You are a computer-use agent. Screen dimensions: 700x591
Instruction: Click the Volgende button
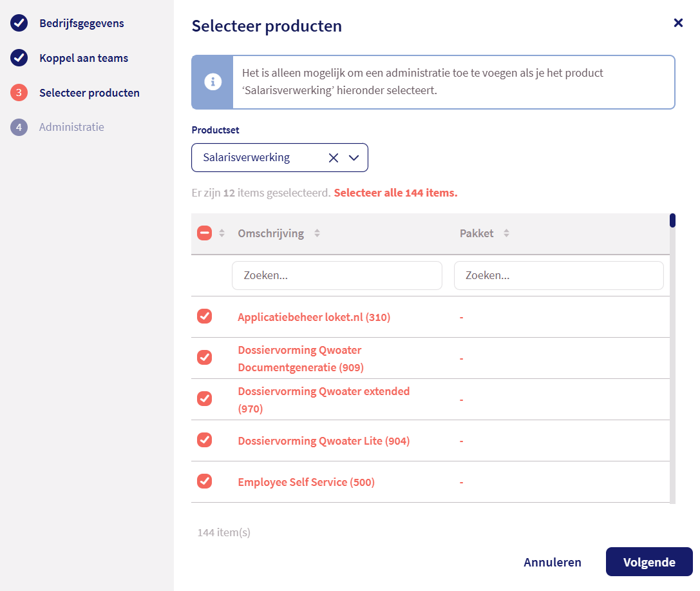[648, 562]
